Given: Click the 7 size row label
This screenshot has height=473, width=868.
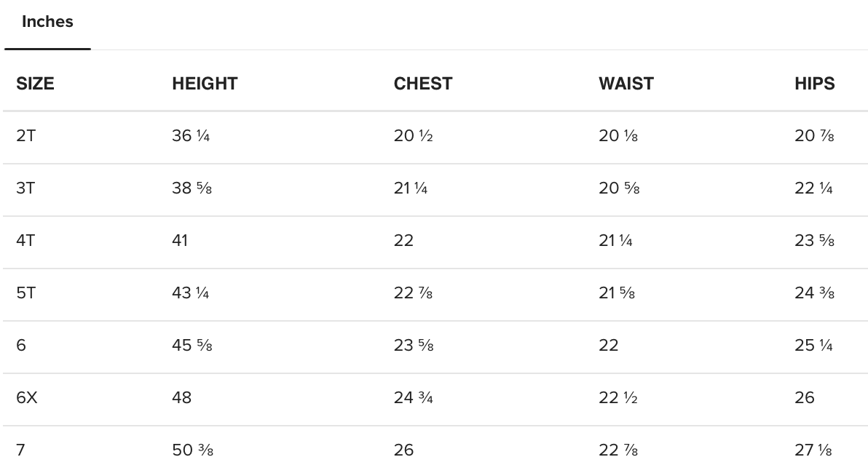Looking at the screenshot, I should 20,450.
